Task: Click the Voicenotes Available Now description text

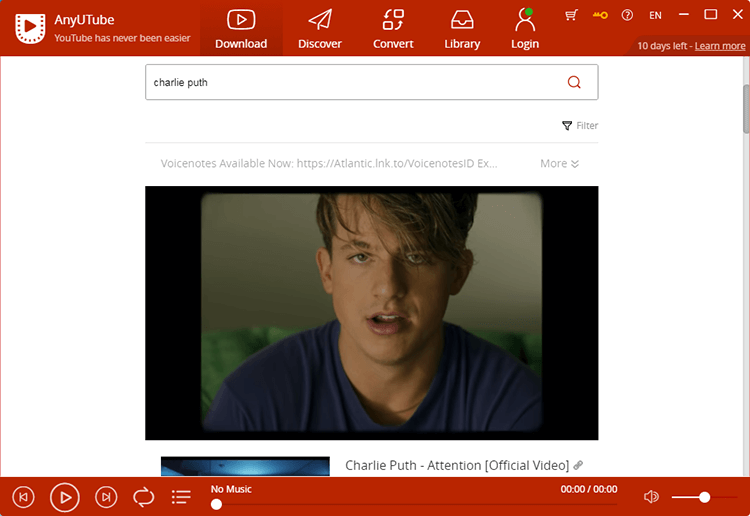Action: coord(329,164)
